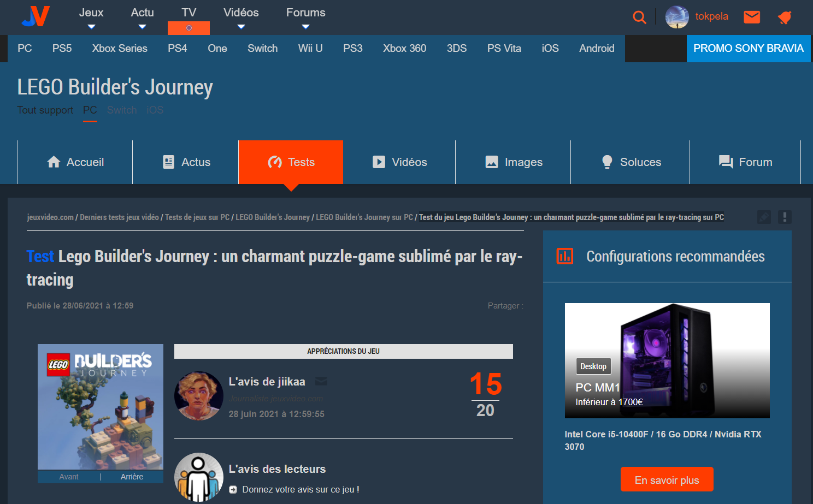Open the TV menu item
The height and width of the screenshot is (504, 813).
(188, 13)
